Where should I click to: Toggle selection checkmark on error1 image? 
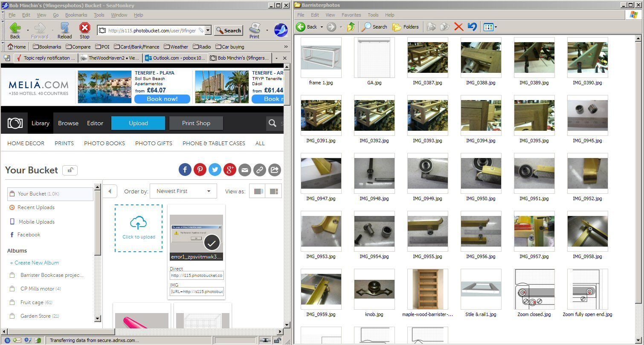(212, 242)
